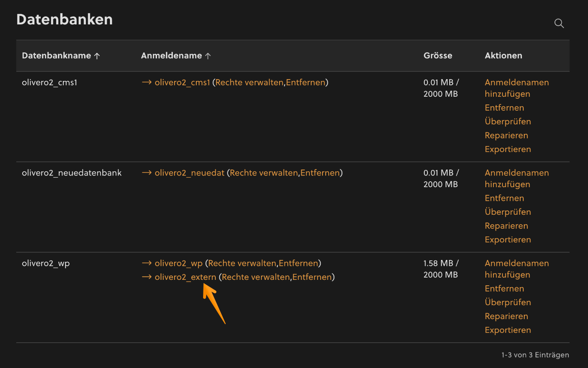Click the 1-3 von 3 Einträgen text
This screenshot has height=368, width=588.
[x=535, y=355]
